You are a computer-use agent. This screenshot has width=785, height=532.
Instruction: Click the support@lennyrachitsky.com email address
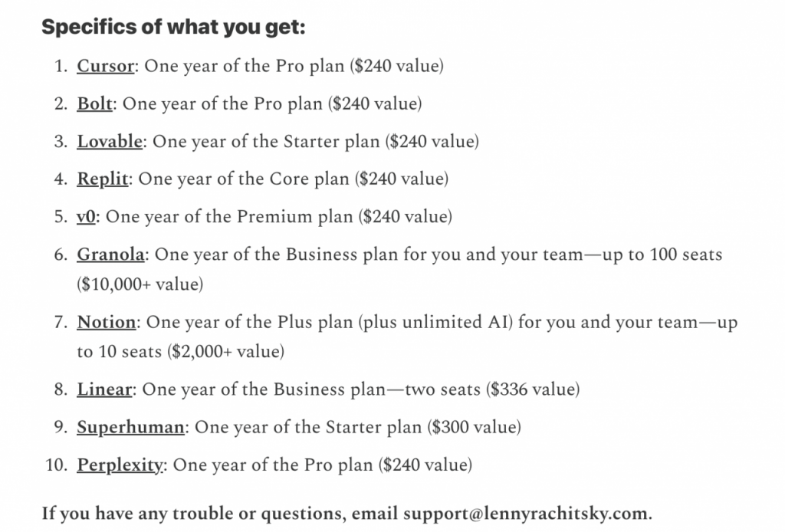coord(526,513)
